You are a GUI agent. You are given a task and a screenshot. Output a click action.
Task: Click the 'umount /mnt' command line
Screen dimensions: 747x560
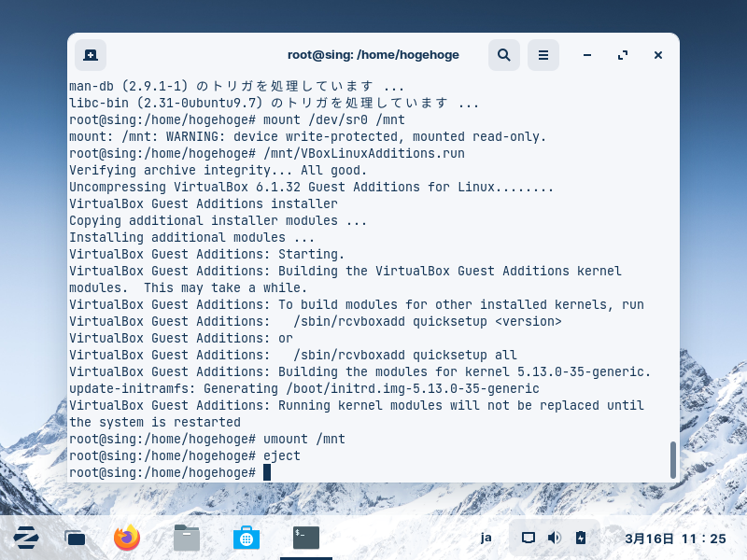tap(207, 439)
